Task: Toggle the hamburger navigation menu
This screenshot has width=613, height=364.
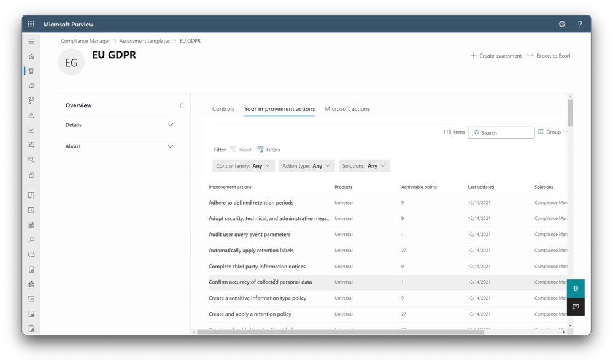Action: 31,42
